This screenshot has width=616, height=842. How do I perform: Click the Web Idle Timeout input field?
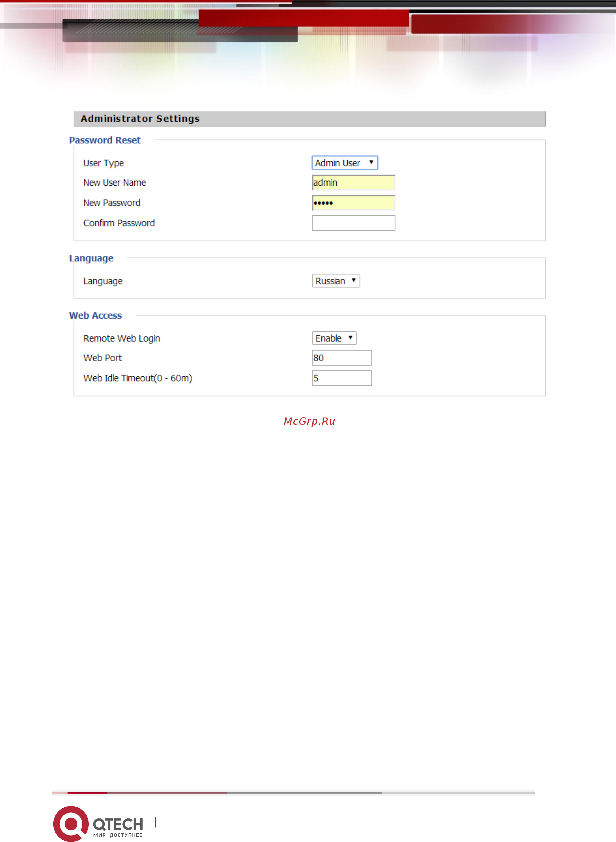tap(342, 378)
